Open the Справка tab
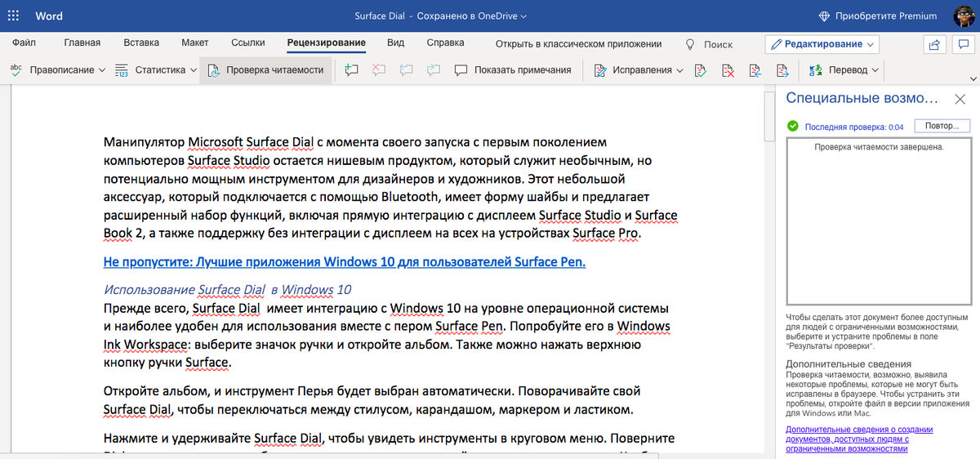 tap(446, 43)
